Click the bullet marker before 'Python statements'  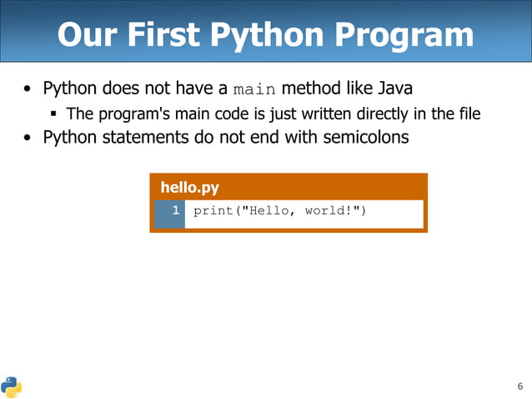click(x=29, y=138)
